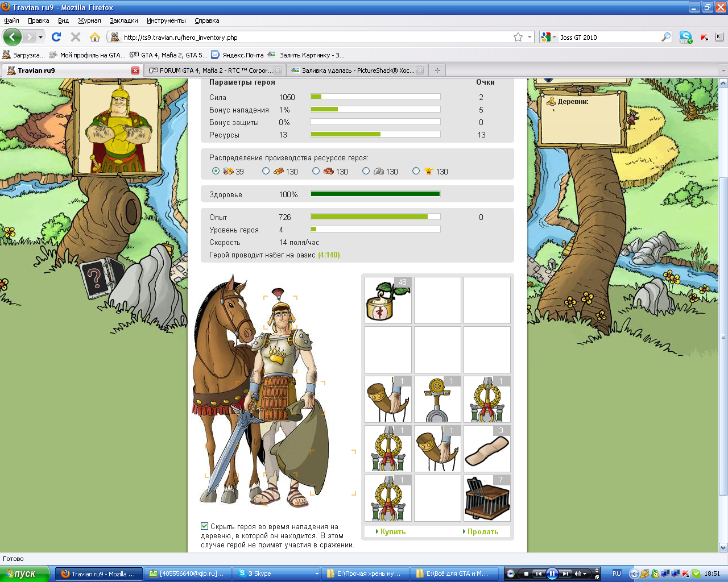Go back with the green arrow button
728x582 pixels.
pyautogui.click(x=13, y=37)
